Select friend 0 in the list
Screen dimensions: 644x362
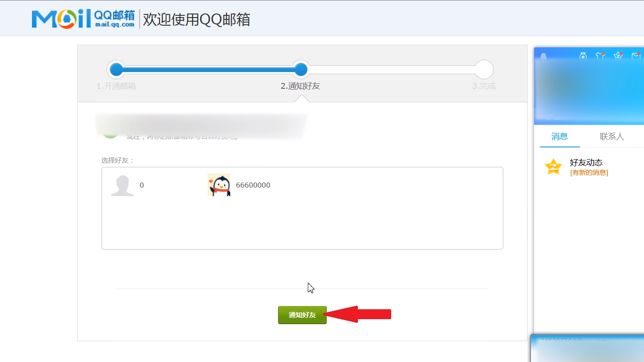[142, 185]
